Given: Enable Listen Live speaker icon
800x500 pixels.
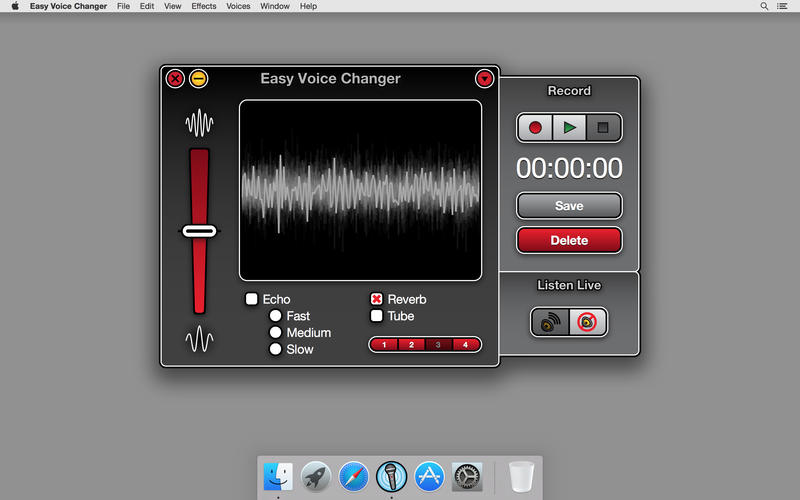Looking at the screenshot, I should [x=551, y=322].
